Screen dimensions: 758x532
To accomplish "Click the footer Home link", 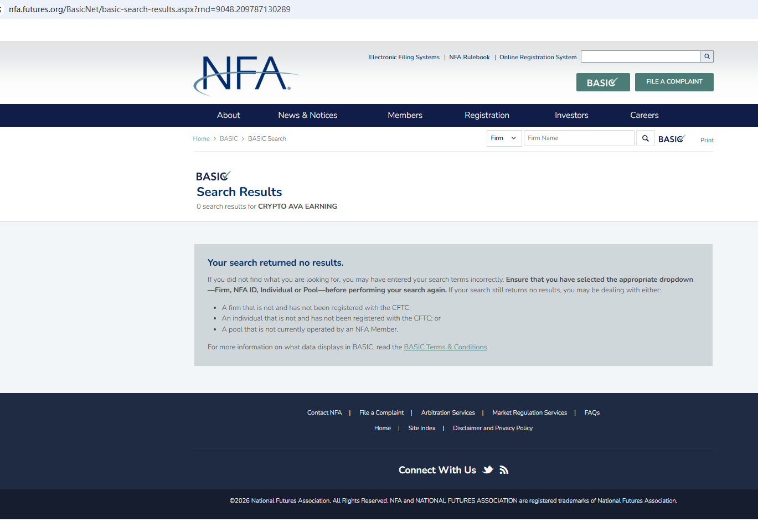I will (383, 428).
